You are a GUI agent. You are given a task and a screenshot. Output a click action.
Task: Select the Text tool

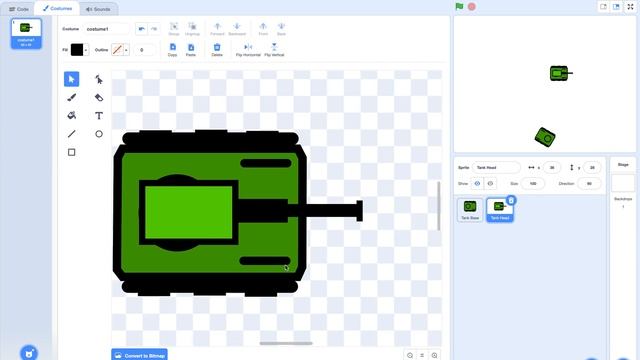pyautogui.click(x=99, y=116)
